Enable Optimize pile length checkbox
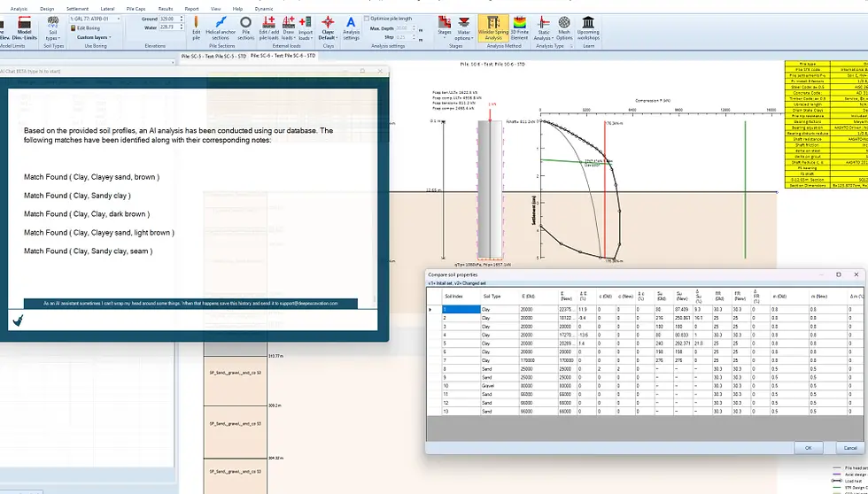 coord(367,19)
